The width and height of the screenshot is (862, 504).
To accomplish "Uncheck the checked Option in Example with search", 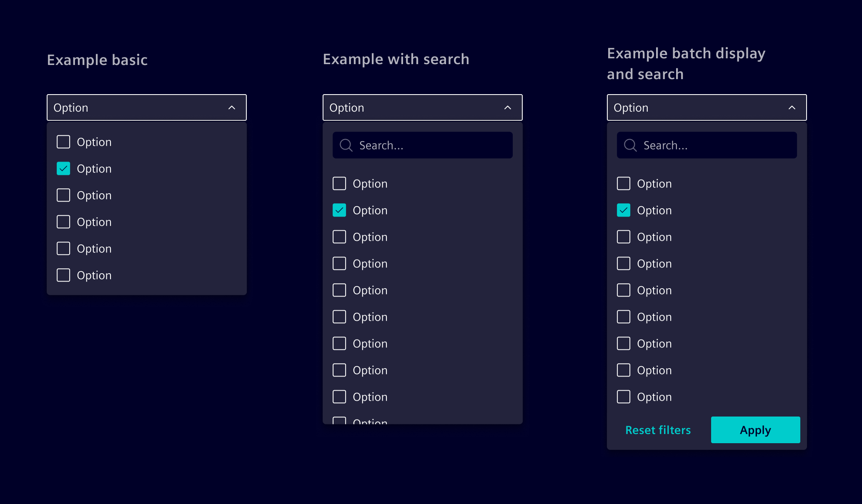I will pos(339,210).
